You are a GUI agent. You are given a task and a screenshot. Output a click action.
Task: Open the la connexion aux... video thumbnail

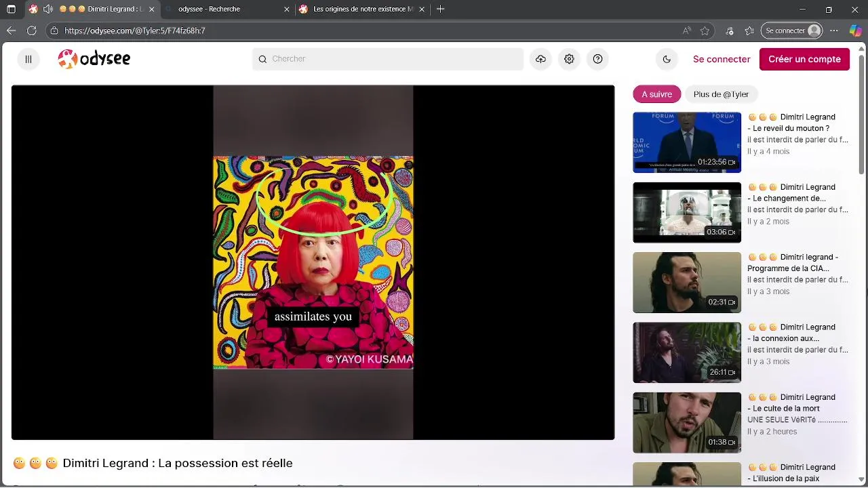pos(687,352)
